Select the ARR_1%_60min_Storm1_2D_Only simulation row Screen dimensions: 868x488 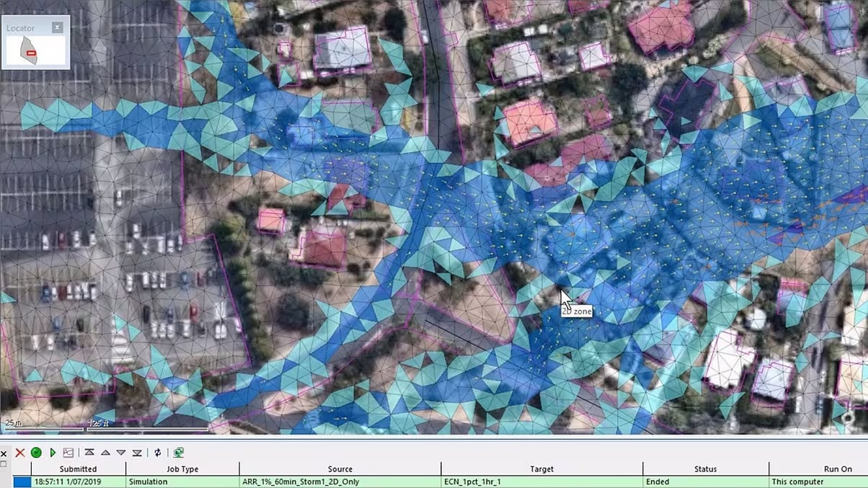440,482
